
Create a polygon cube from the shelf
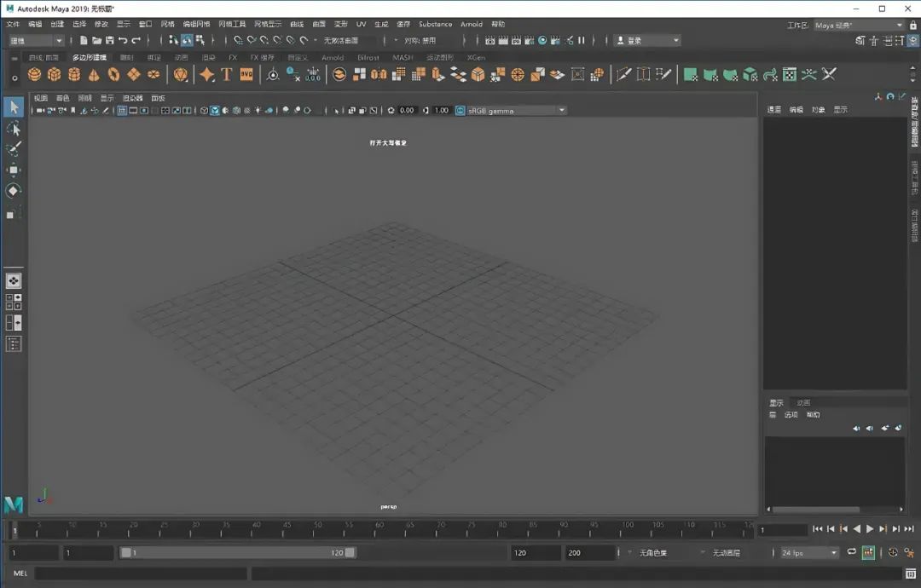55,75
